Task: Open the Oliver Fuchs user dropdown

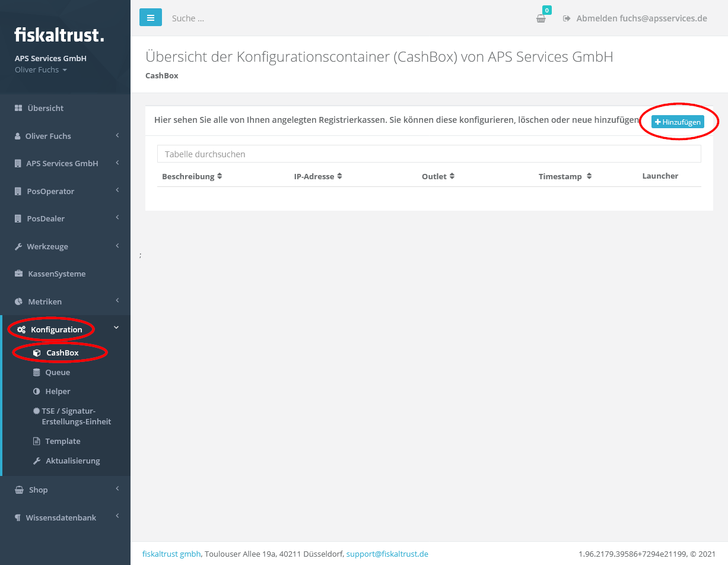Action: (x=41, y=70)
